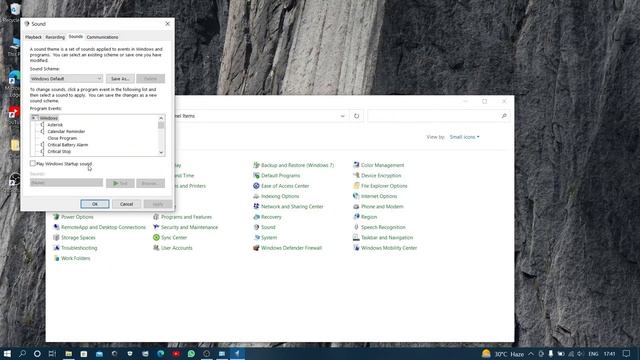Enable Play Windows Startup sound checkbox
The image size is (640, 360).
33,163
